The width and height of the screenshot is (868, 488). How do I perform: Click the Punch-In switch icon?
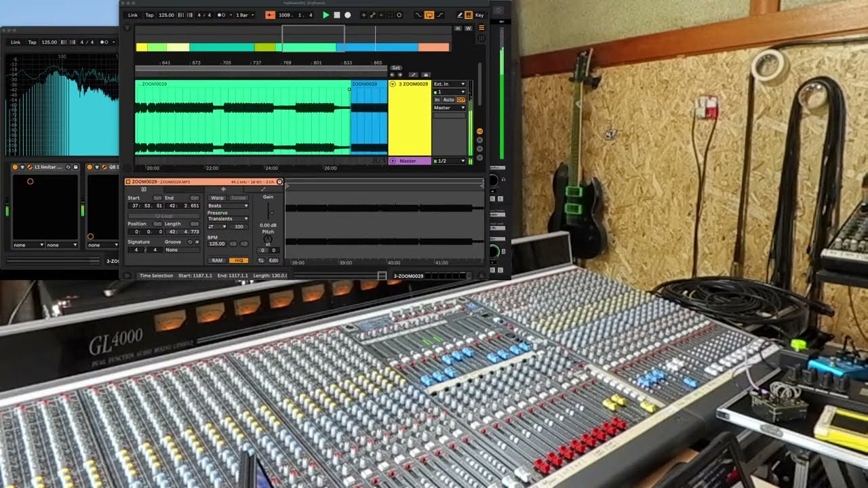coord(418,15)
